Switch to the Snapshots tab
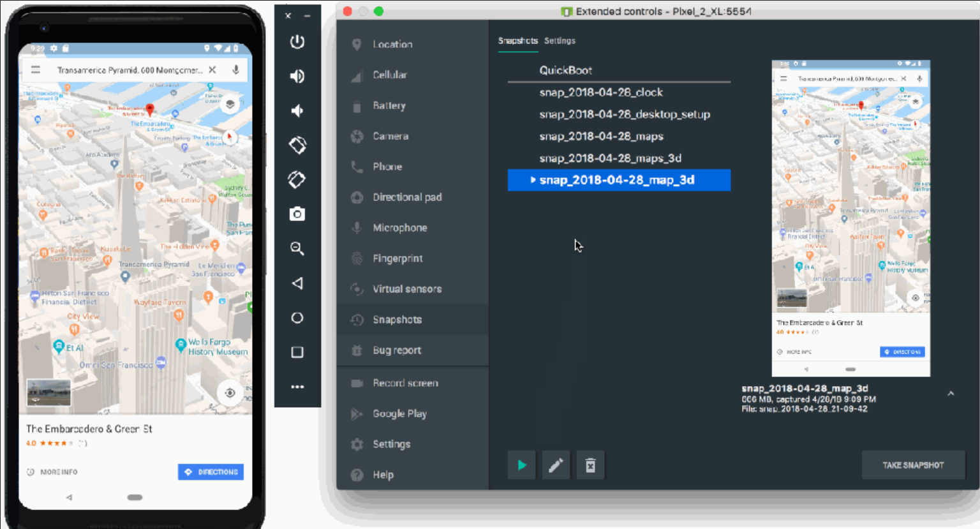Image resolution: width=980 pixels, height=529 pixels. [x=517, y=41]
